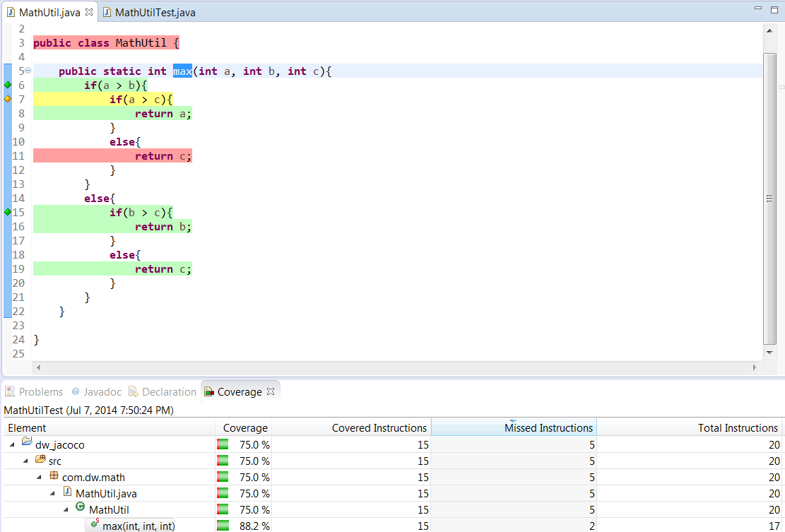Image resolution: width=785 pixels, height=532 pixels.
Task: Select the MathUtil.java file icon in Coverage tree
Action: pos(68,492)
